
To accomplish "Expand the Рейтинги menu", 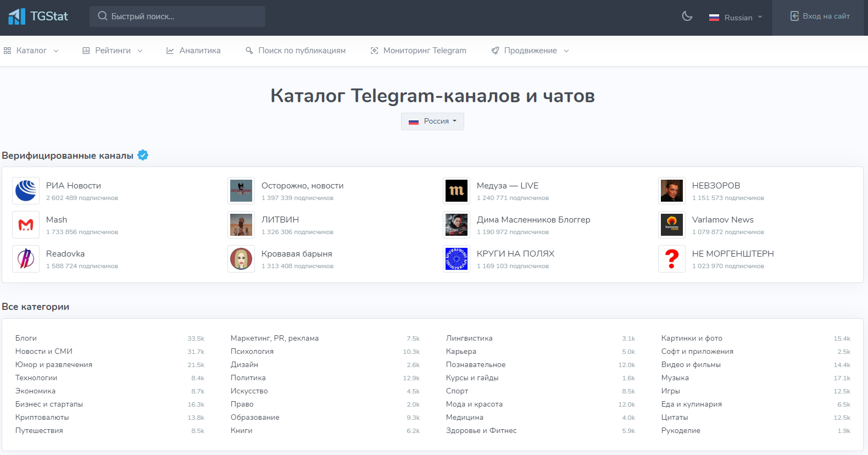I will (113, 51).
